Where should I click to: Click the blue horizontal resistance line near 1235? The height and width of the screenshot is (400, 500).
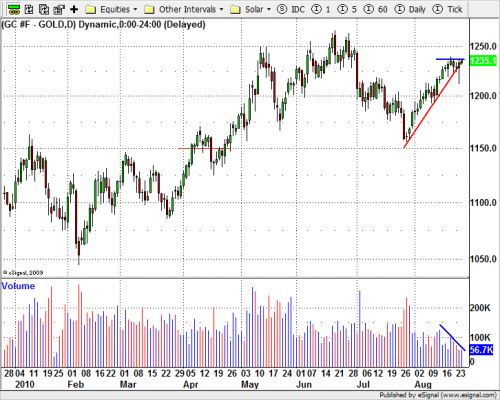point(450,59)
